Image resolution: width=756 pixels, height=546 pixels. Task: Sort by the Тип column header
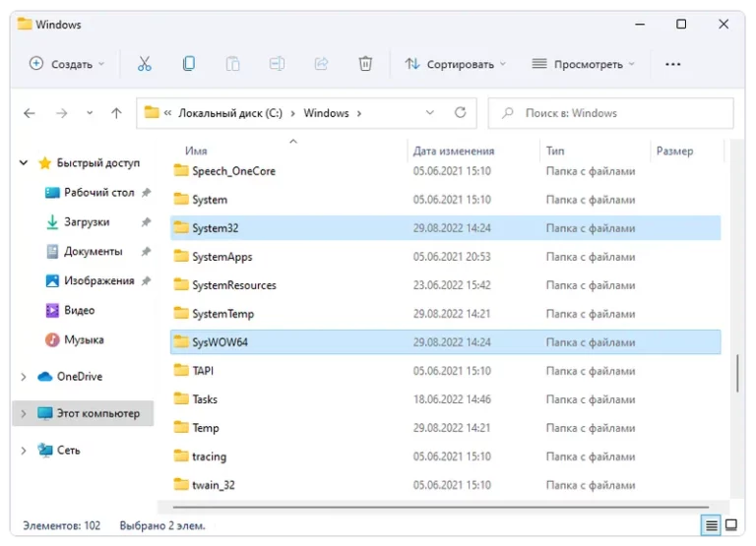pos(555,151)
